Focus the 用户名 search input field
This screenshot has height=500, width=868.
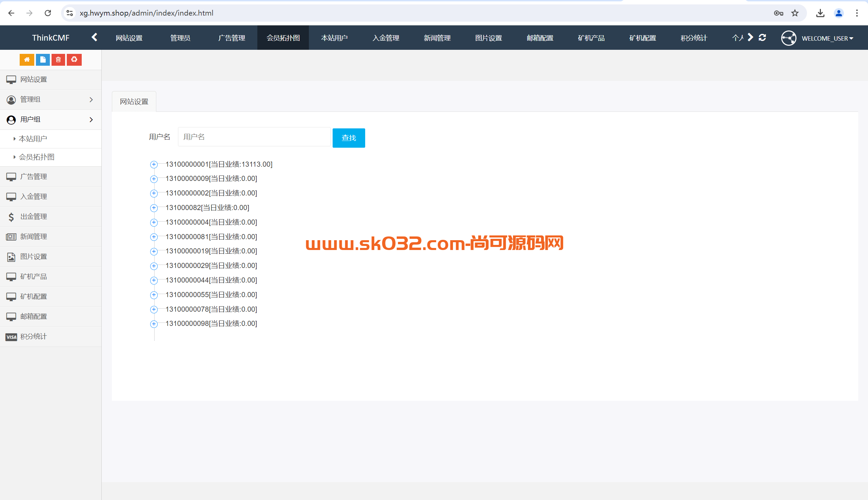click(254, 137)
